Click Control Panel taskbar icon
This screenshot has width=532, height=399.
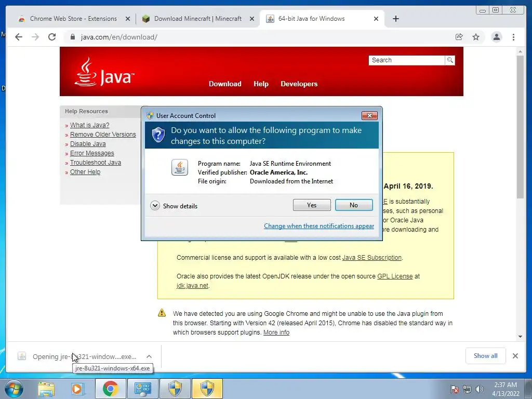tap(142, 389)
